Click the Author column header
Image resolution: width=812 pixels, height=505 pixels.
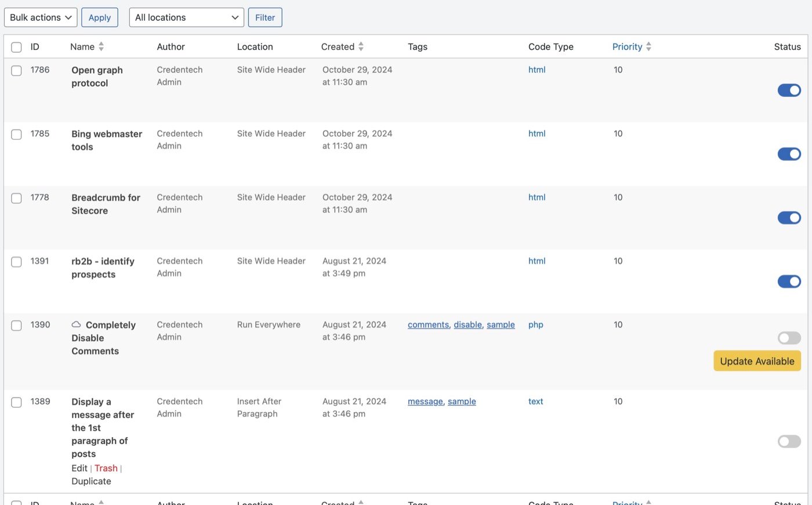point(171,46)
